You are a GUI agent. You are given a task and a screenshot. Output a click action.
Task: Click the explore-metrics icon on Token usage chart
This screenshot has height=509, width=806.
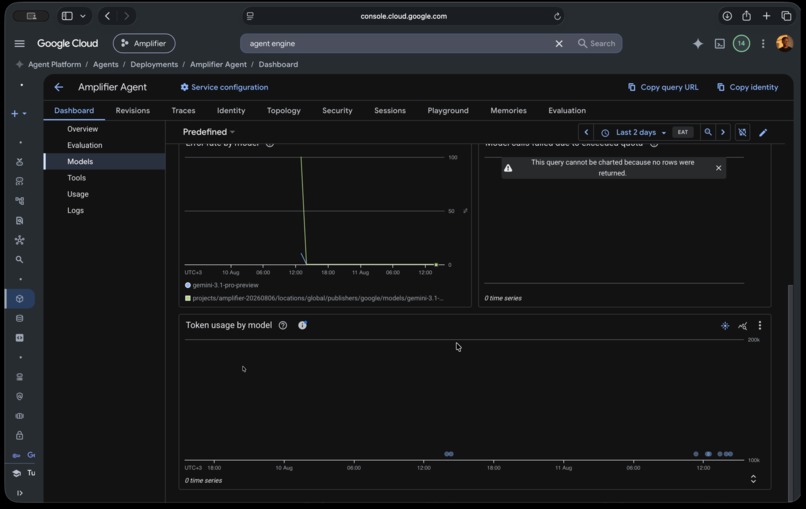pos(742,326)
